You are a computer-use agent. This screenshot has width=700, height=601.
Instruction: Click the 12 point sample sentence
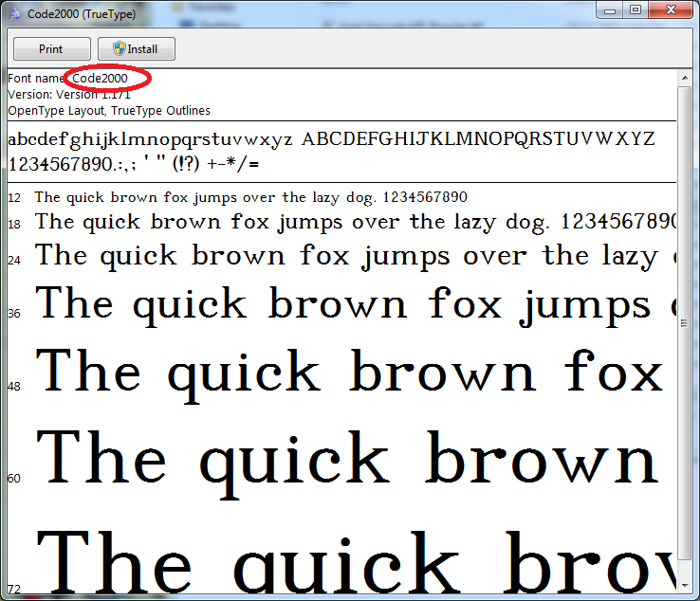(251, 197)
